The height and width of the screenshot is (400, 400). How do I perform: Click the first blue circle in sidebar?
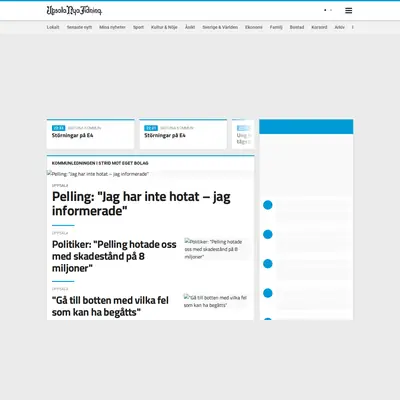click(268, 205)
